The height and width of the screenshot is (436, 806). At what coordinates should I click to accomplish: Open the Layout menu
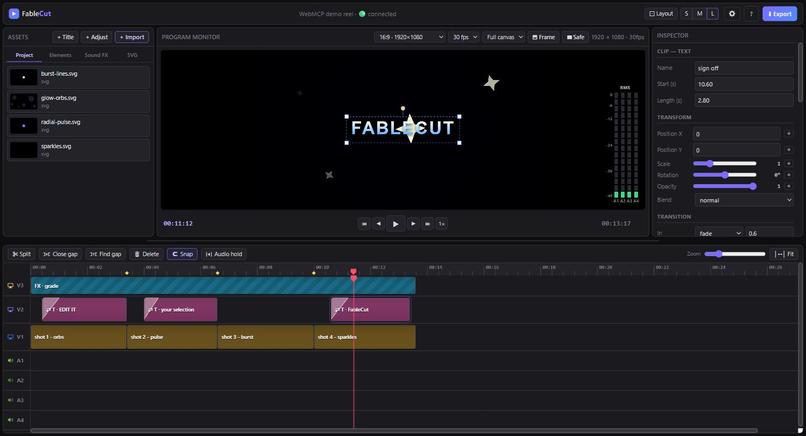[x=661, y=14]
